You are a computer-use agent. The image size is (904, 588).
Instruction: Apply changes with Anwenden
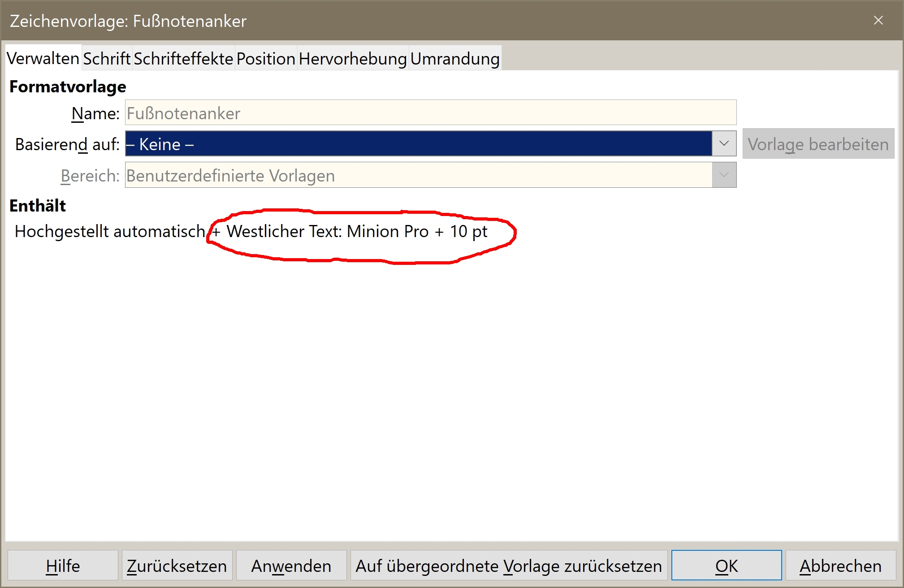pyautogui.click(x=291, y=566)
